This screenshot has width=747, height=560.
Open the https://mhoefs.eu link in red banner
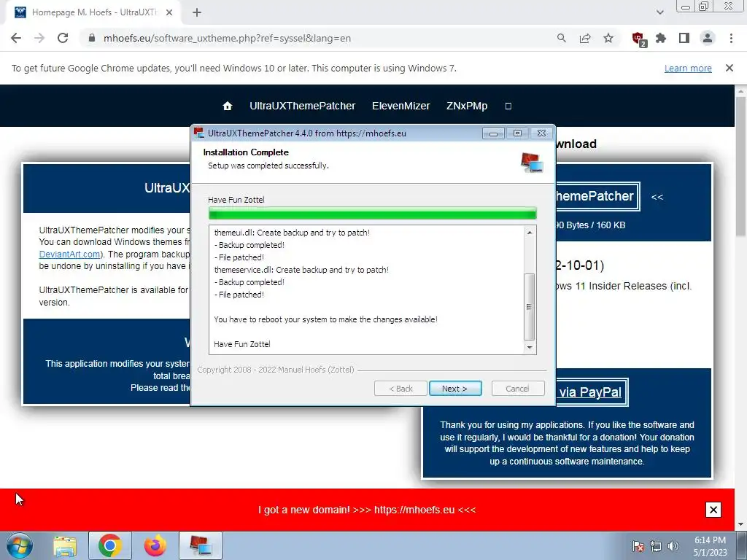pos(414,510)
